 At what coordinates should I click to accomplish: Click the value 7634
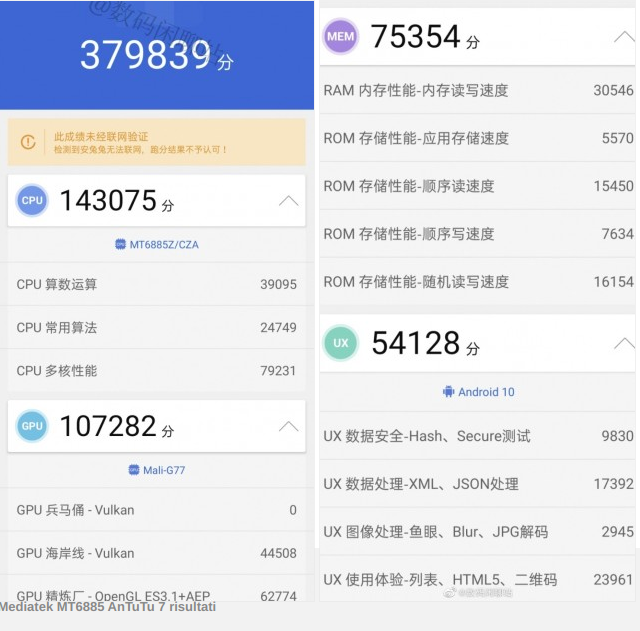click(618, 234)
